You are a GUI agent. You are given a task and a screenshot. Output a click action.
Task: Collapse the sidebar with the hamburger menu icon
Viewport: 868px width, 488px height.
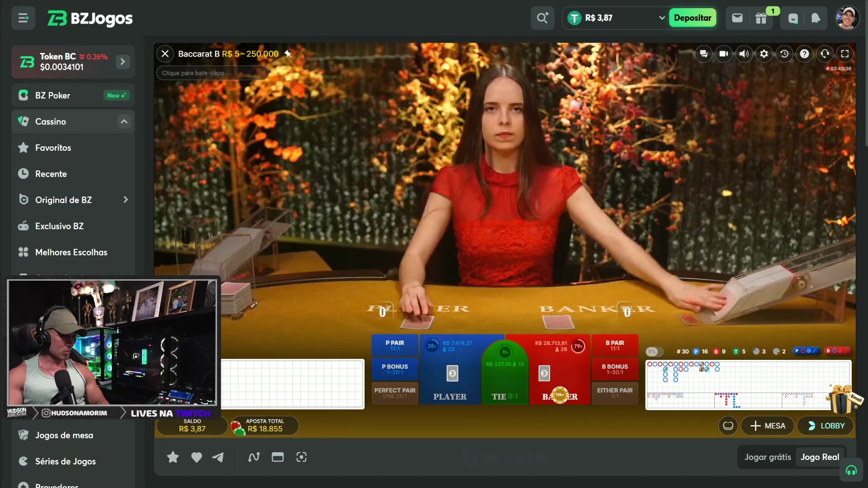pyautogui.click(x=23, y=18)
